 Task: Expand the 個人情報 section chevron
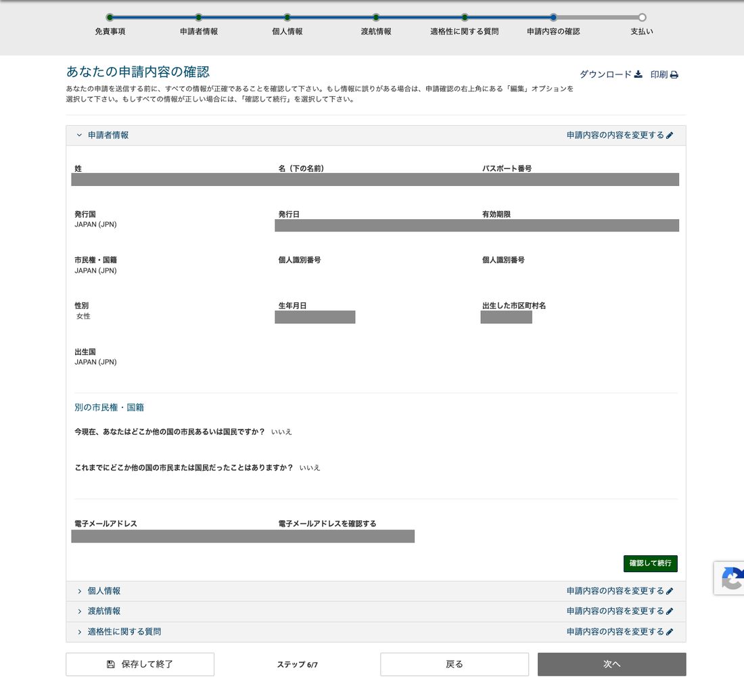(79, 591)
